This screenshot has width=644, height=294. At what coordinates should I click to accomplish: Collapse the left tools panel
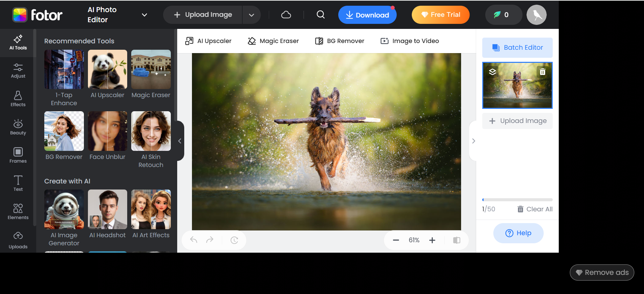point(180,141)
